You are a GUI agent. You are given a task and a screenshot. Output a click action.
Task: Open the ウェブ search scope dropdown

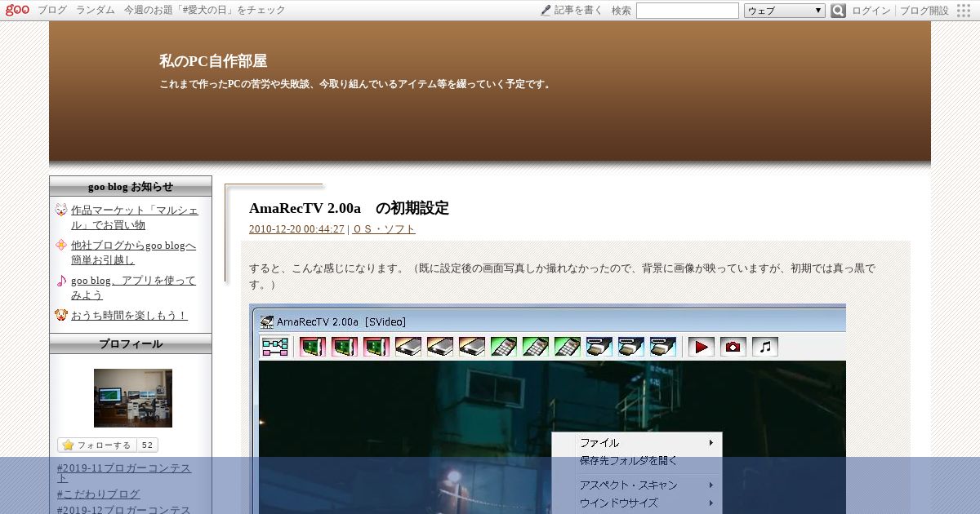(785, 11)
